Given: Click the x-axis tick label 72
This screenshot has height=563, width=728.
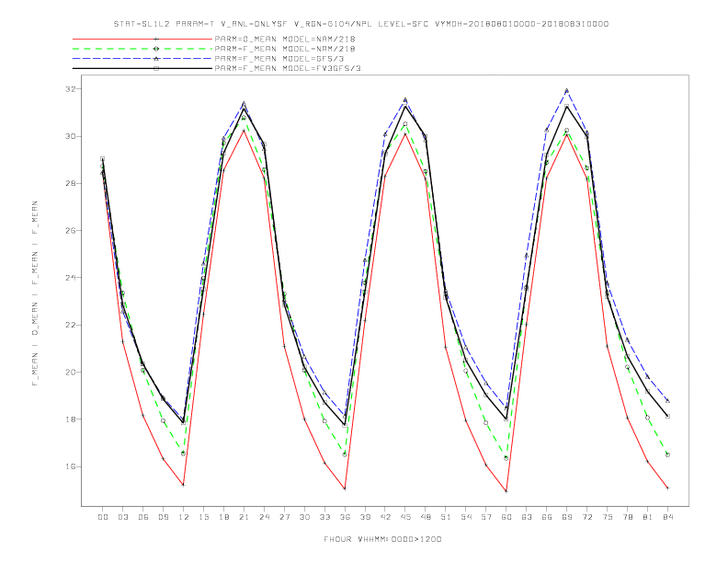Looking at the screenshot, I should coord(586,517).
